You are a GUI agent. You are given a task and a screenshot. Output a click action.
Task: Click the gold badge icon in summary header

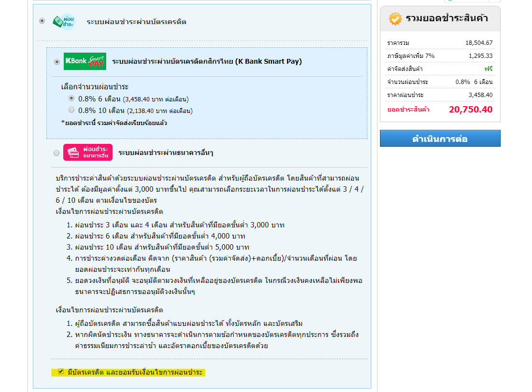coord(395,19)
